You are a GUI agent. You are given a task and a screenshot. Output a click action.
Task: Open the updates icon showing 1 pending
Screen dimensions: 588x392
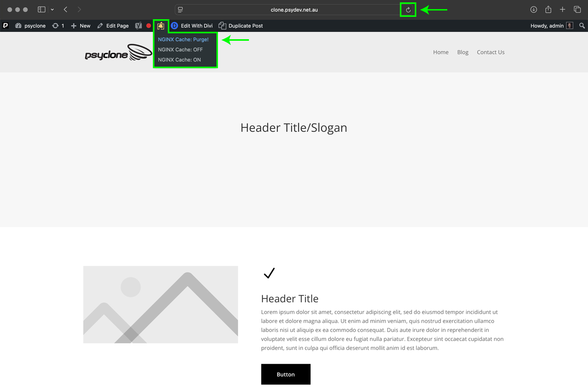58,25
